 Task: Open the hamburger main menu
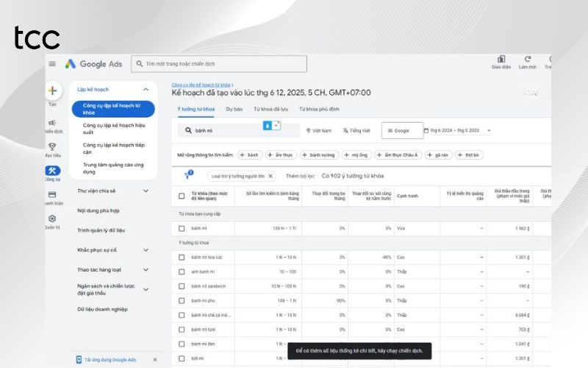point(52,64)
